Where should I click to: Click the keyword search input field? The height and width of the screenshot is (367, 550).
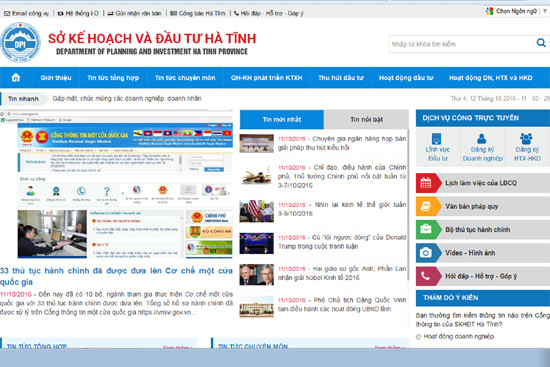[462, 44]
